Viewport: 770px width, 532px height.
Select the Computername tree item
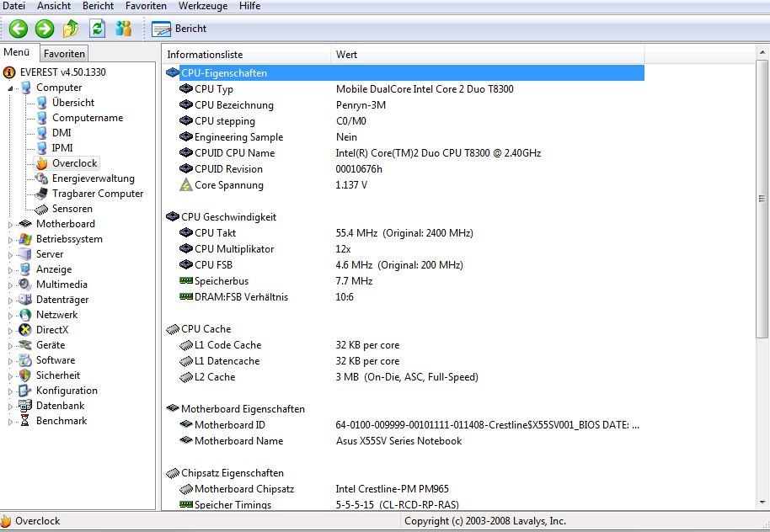point(88,118)
